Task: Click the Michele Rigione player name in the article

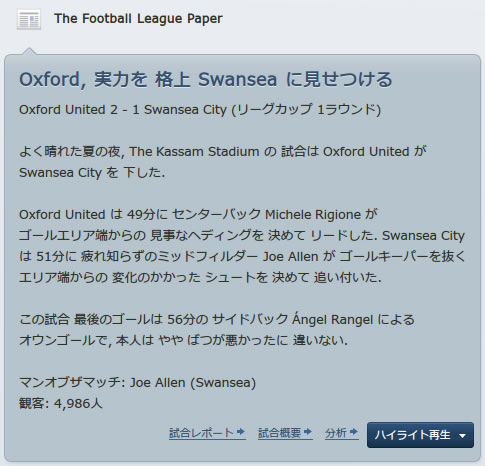Action: [x=313, y=214]
